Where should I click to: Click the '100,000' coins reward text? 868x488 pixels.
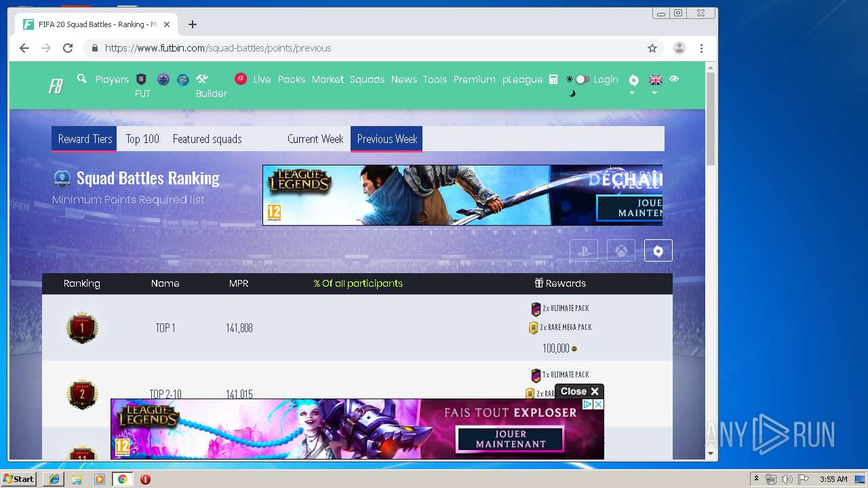556,348
